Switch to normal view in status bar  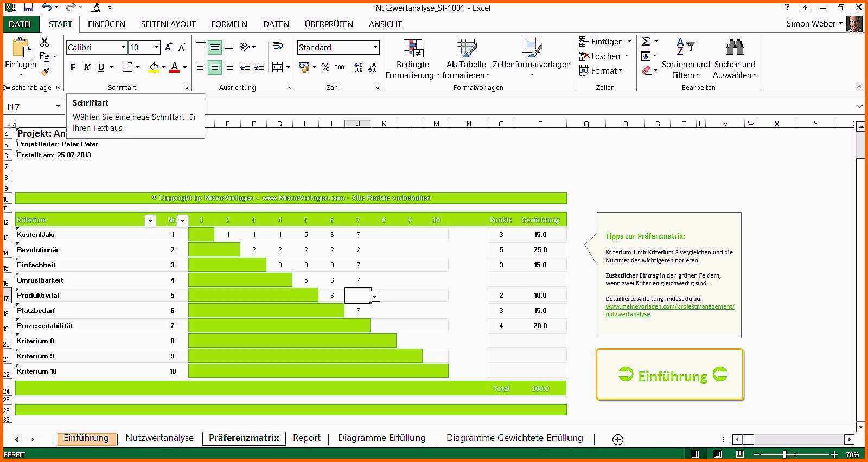click(x=695, y=454)
